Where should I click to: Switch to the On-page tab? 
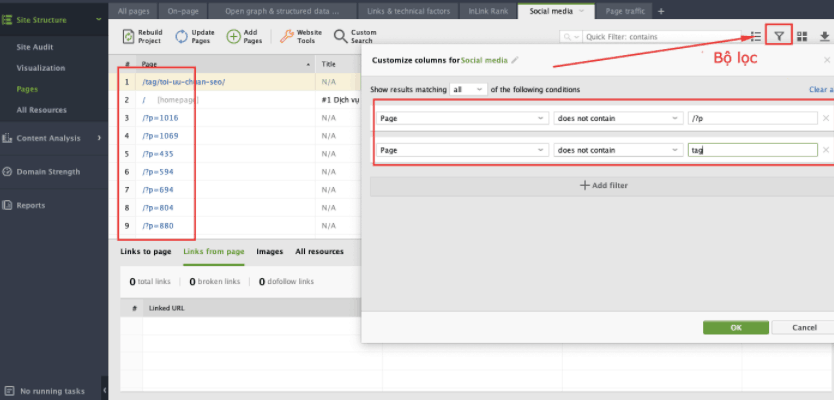[x=182, y=11]
